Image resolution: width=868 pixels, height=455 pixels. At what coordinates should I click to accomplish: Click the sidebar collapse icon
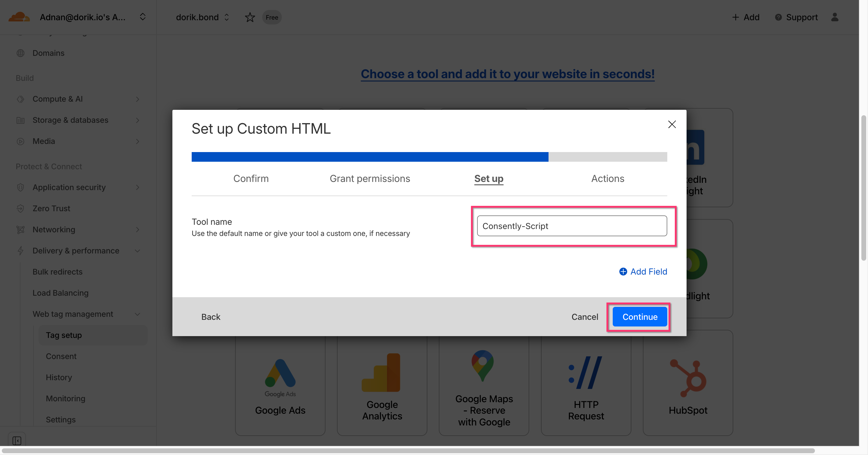click(x=17, y=441)
